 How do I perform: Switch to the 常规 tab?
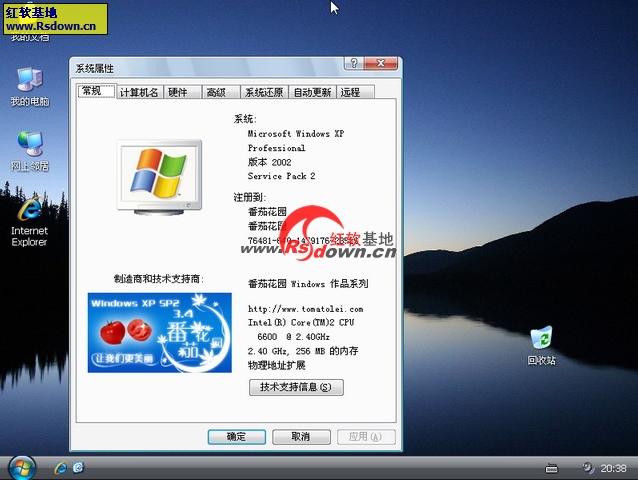coord(96,91)
